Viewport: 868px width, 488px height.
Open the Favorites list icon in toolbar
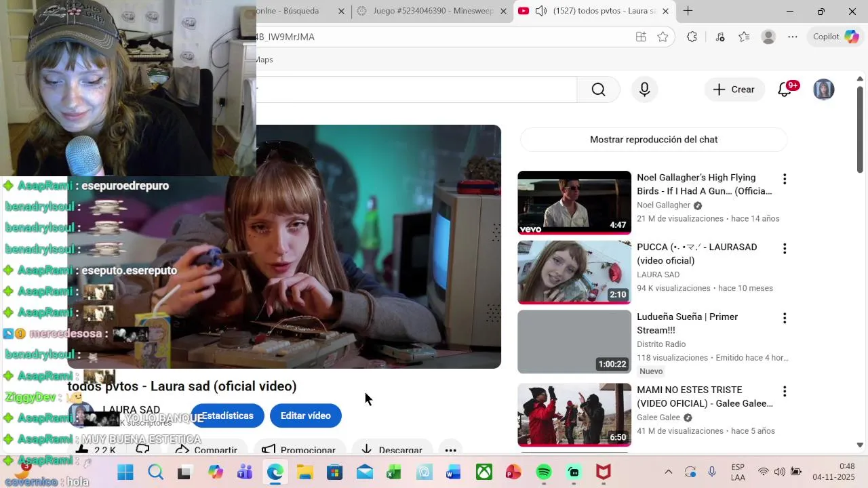click(x=744, y=37)
